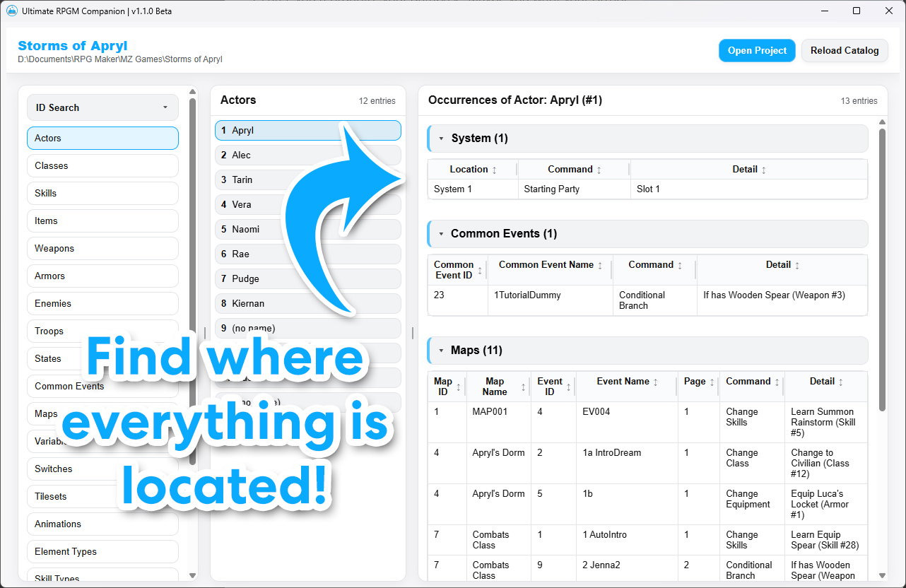
Task: Click 'Learn Summon Rainstorm (Skill #5)' detail
Action: pyautogui.click(x=825, y=423)
